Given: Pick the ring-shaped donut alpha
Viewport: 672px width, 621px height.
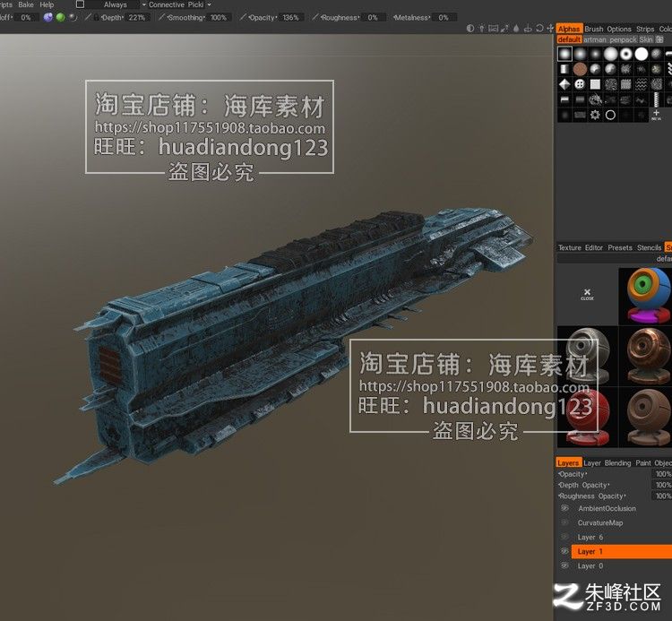Looking at the screenshot, I should click(626, 54).
